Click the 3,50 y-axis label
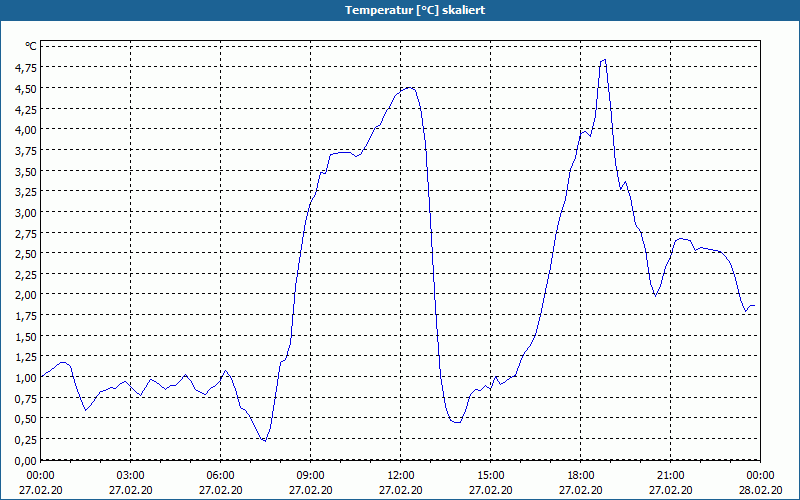The width and height of the screenshot is (800, 500). click(28, 171)
